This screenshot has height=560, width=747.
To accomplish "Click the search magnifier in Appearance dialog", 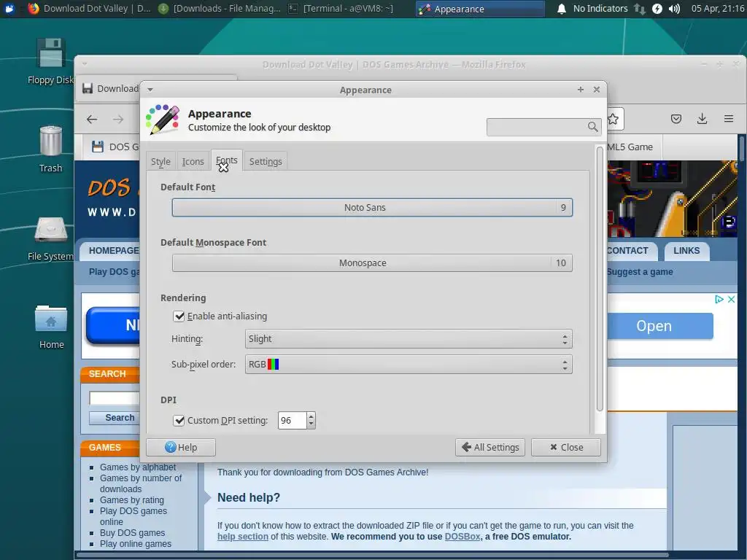I will pyautogui.click(x=592, y=127).
